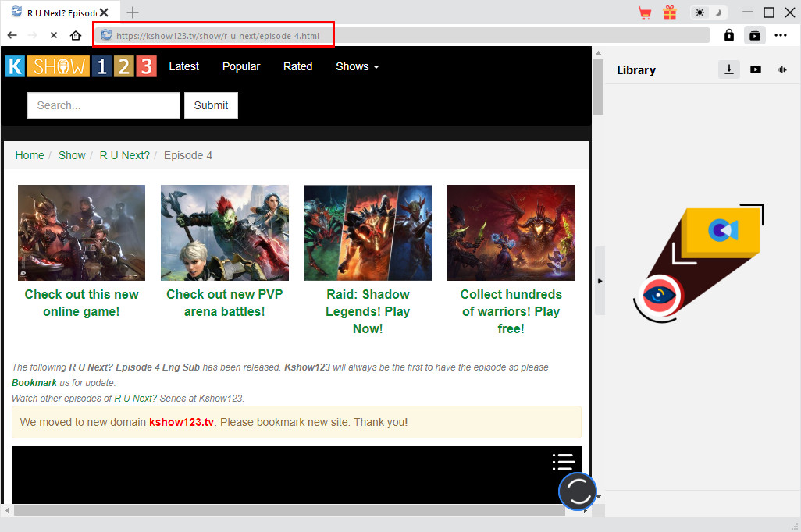Screen dimensions: 801x532
Task: Toggle the video library panel icon
Action: click(754, 35)
